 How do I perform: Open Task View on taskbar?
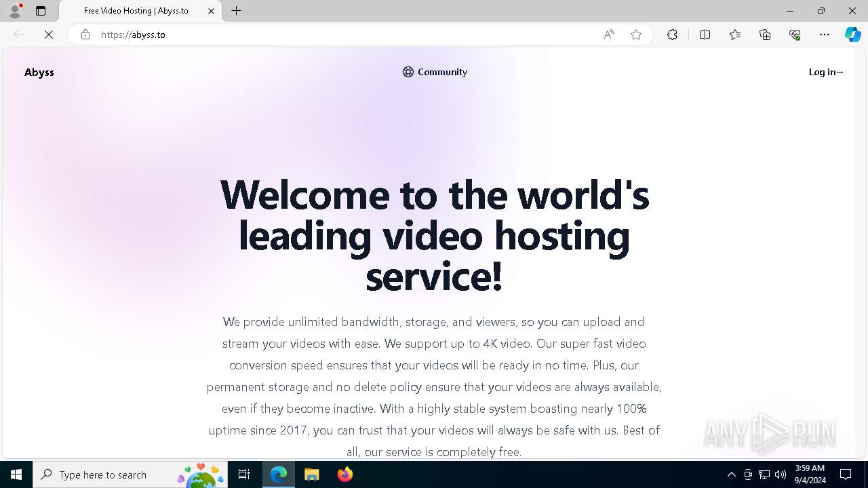click(x=244, y=474)
